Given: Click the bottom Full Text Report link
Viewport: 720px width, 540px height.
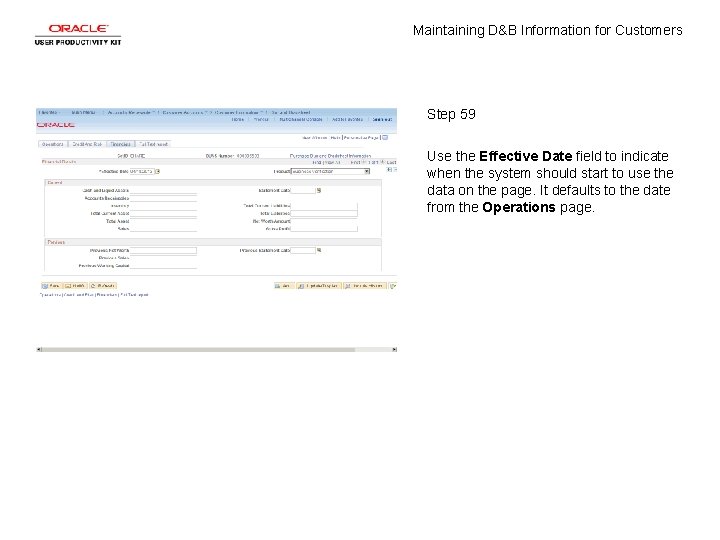Looking at the screenshot, I should point(135,295).
